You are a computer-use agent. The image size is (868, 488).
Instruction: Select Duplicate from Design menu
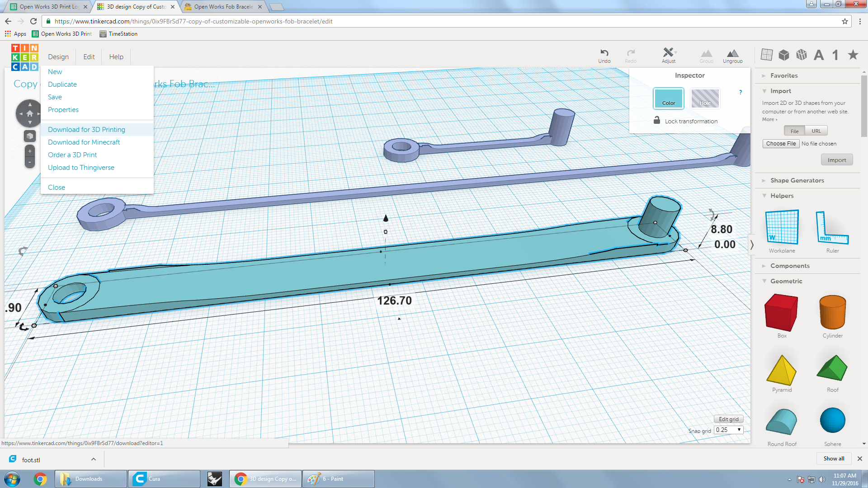(97, 84)
